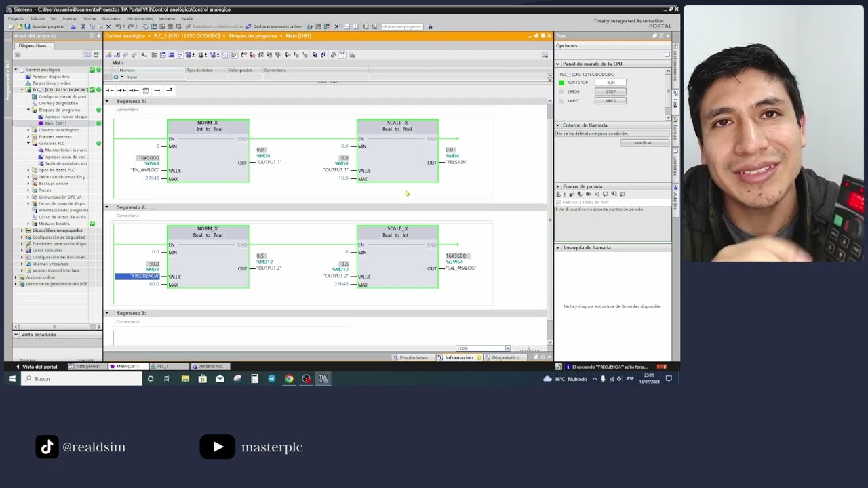Viewport: 868px width, 488px height.
Task: Click the RUN button in CPU panel
Action: [x=610, y=83]
